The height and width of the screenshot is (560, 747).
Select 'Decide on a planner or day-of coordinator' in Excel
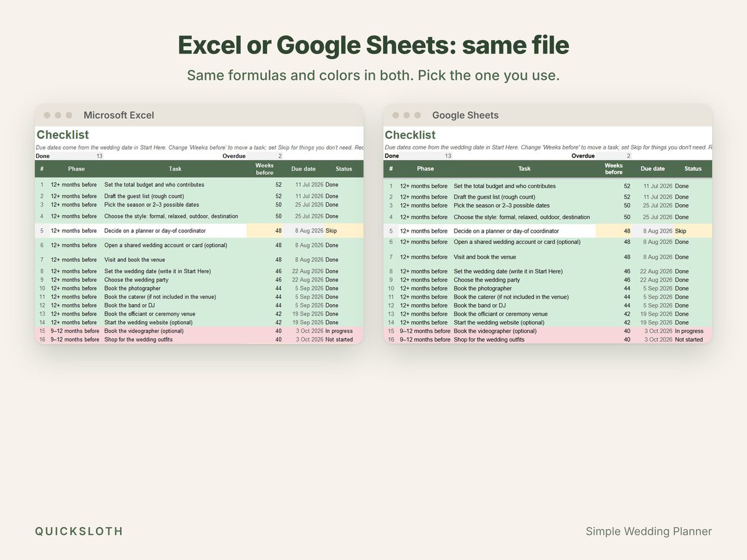(x=154, y=231)
